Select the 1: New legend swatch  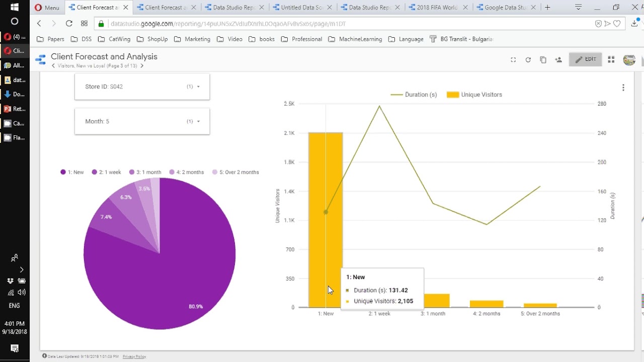(63, 172)
